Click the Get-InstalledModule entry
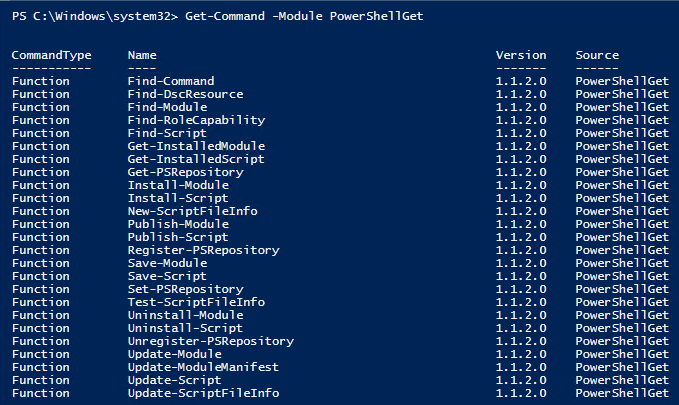 [x=196, y=146]
